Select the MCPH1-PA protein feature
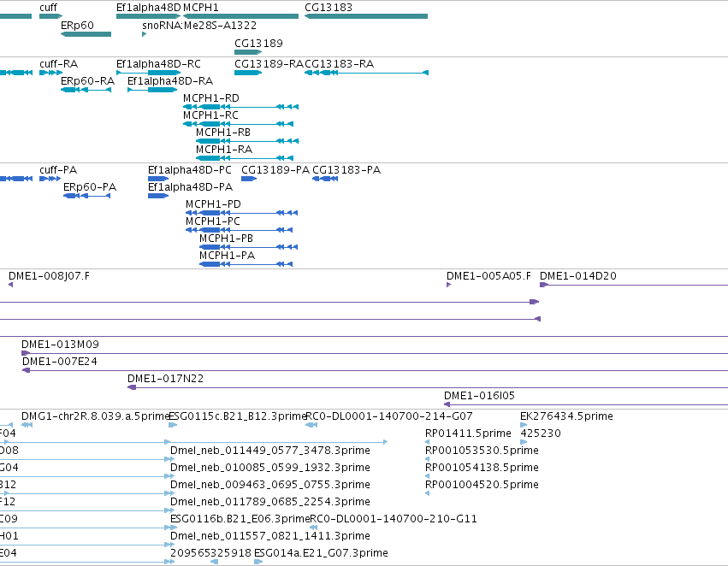This screenshot has width=728, height=566. (246, 264)
